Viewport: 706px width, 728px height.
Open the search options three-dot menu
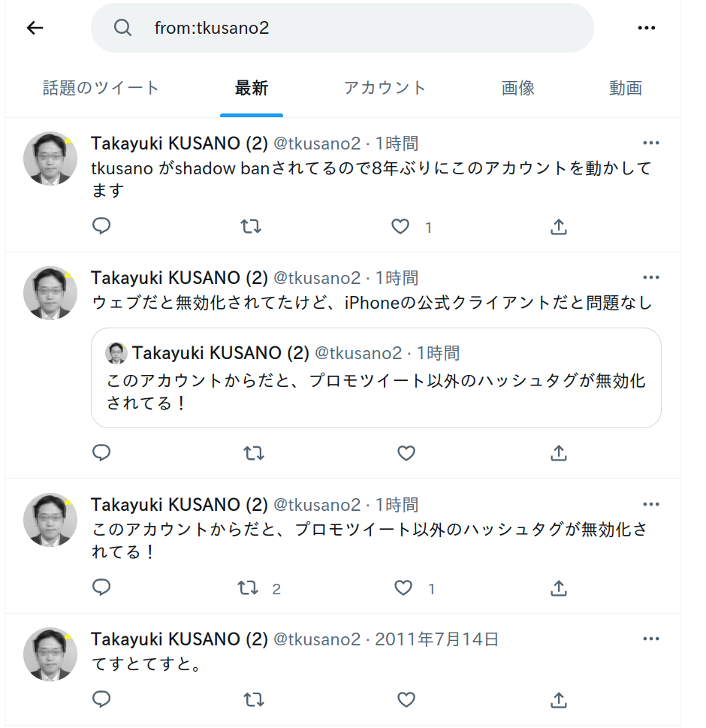[646, 28]
